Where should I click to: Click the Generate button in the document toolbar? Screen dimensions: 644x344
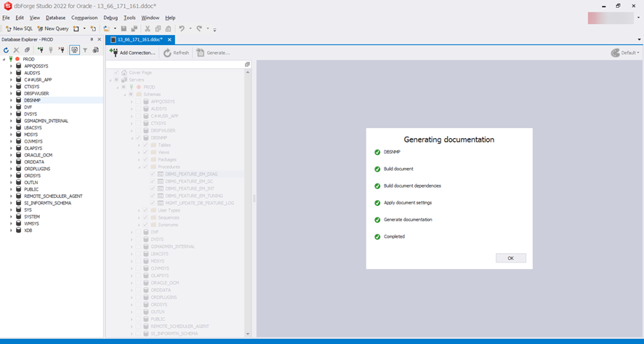click(213, 52)
